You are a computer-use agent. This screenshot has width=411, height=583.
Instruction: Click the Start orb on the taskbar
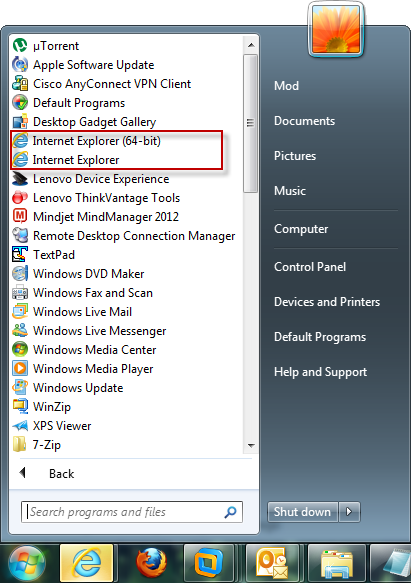click(26, 564)
